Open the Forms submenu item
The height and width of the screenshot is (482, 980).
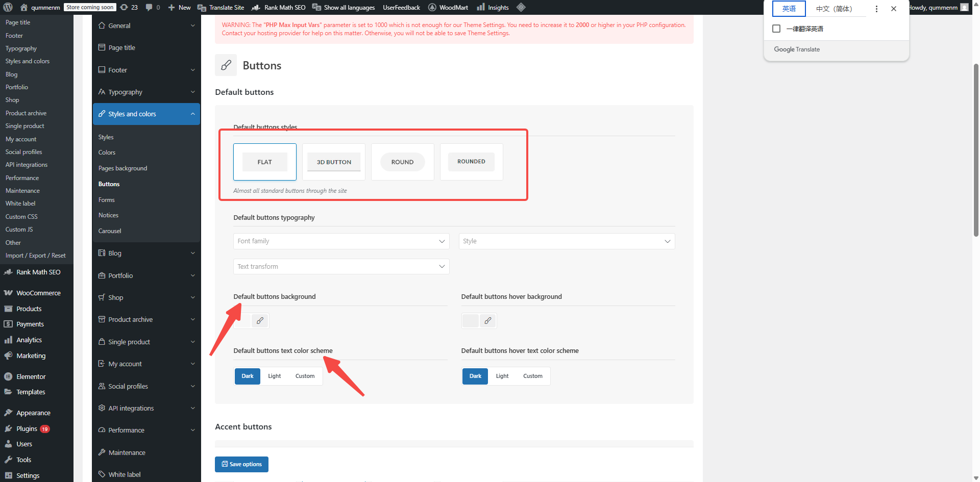107,200
